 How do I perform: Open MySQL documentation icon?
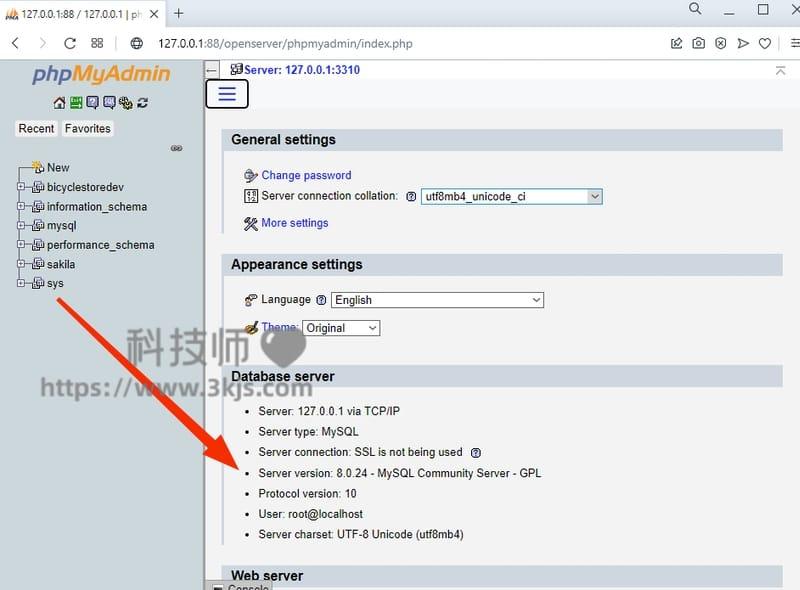[x=109, y=103]
